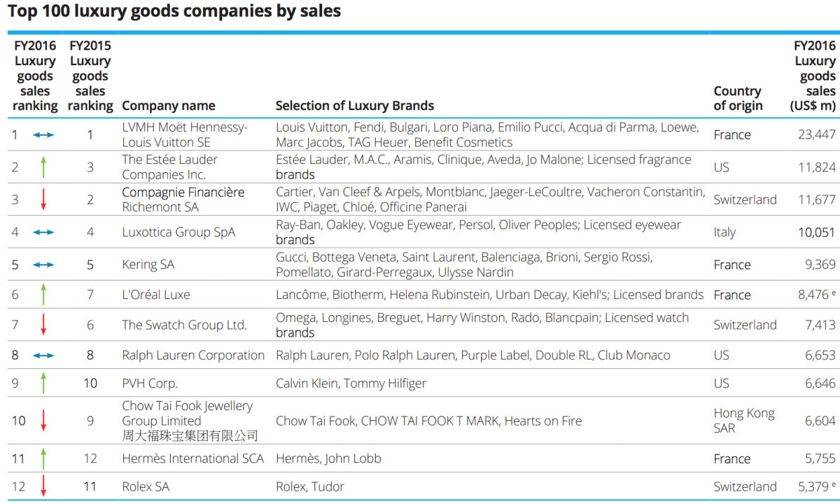Click the green up arrow in Hermès row
The image size is (840, 504).
coord(43,458)
